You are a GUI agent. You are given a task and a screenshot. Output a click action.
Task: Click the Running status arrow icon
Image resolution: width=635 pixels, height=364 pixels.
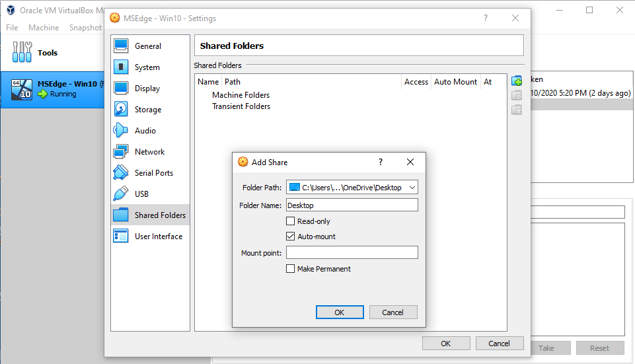(x=43, y=94)
